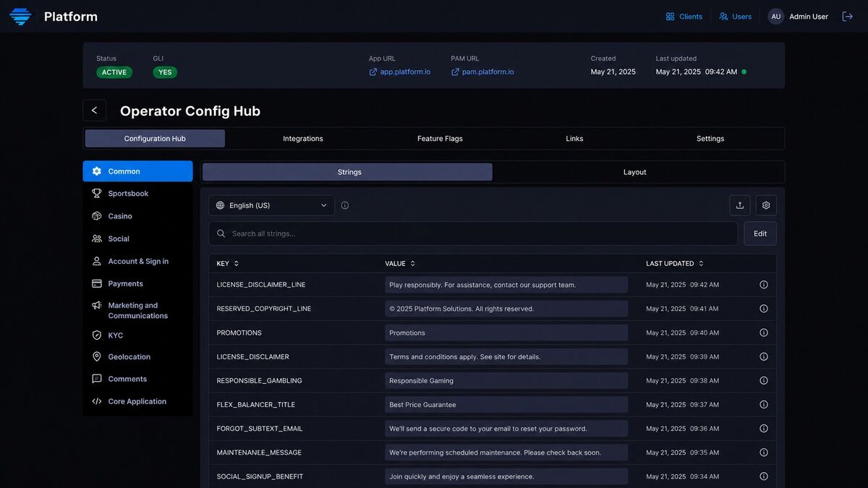Select the PROMOTIONS key text
The width and height of the screenshot is (868, 488).
point(239,333)
